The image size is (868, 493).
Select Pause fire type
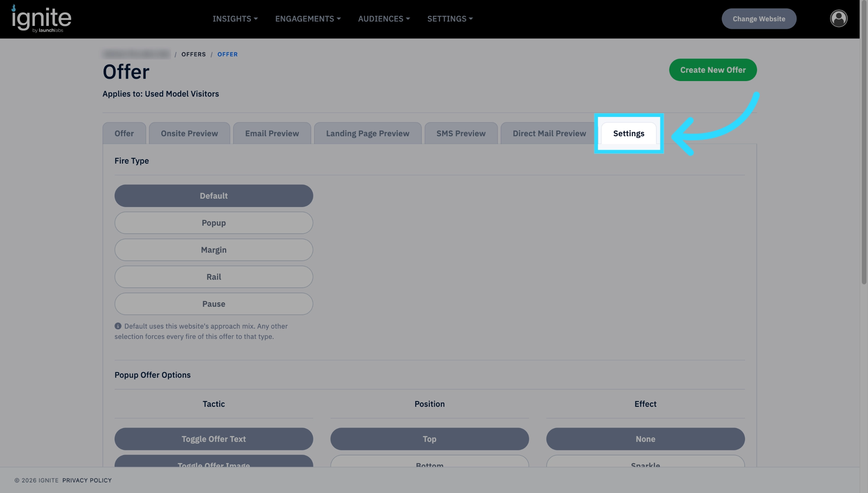(x=214, y=304)
